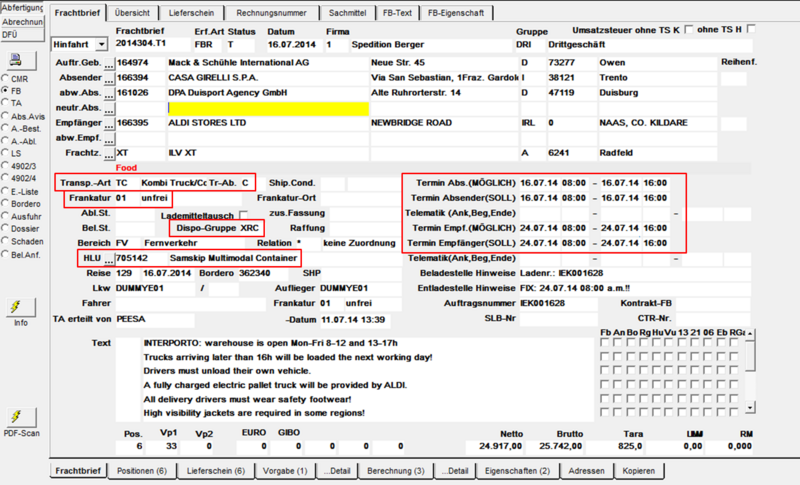This screenshot has height=485, width=800.
Task: Open the neutr.Abs. lookup button
Action: click(x=109, y=109)
